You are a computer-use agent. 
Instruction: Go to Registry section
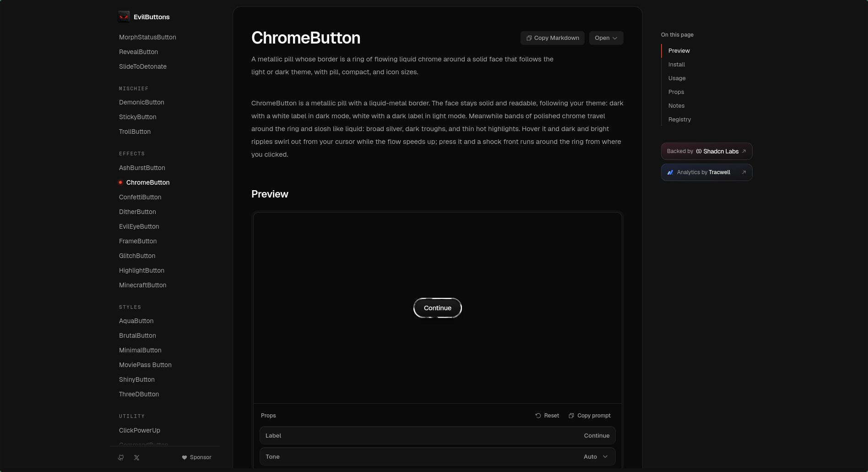pyautogui.click(x=680, y=120)
